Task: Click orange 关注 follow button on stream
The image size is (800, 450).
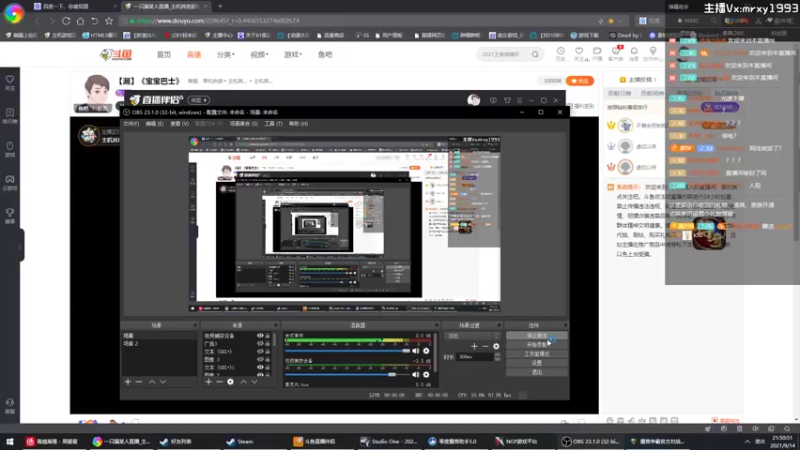Action: coord(580,81)
